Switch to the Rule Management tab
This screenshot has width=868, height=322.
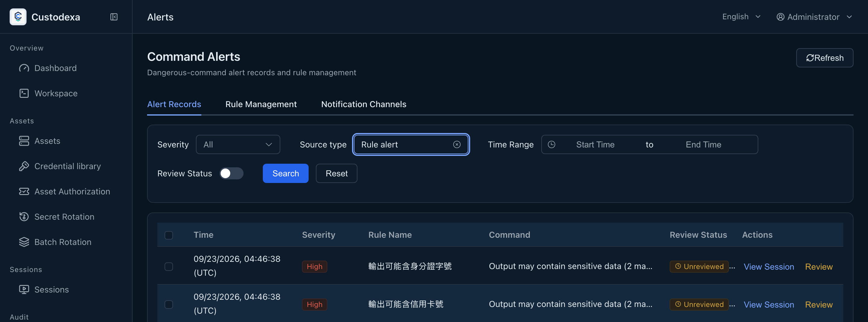point(261,104)
